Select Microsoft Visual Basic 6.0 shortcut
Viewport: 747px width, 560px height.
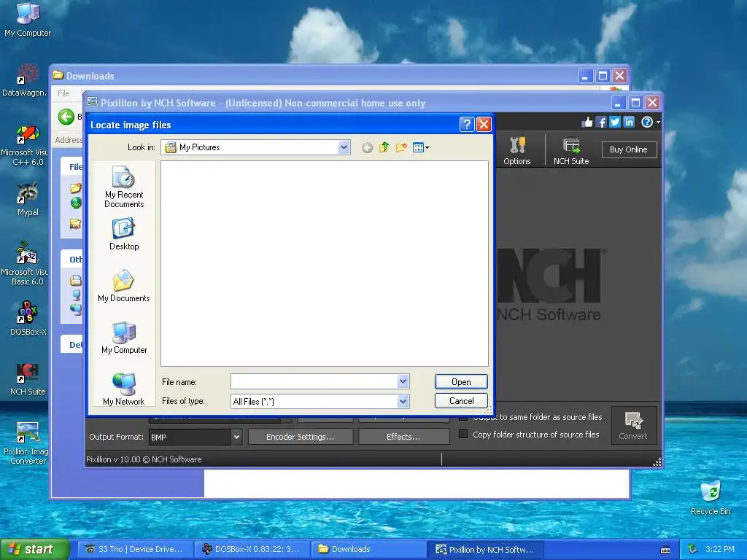click(x=25, y=264)
